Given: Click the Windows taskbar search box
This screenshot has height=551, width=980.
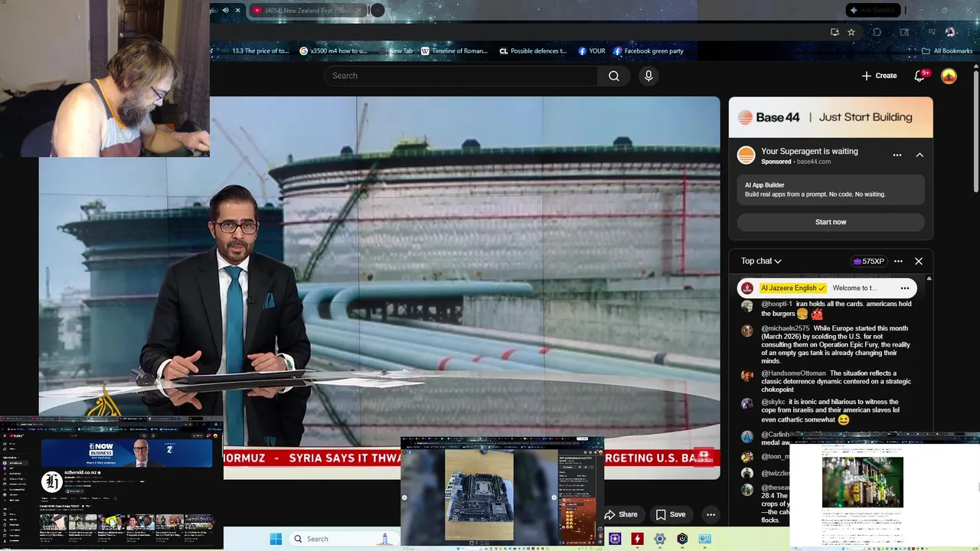Looking at the screenshot, I should pos(345,539).
